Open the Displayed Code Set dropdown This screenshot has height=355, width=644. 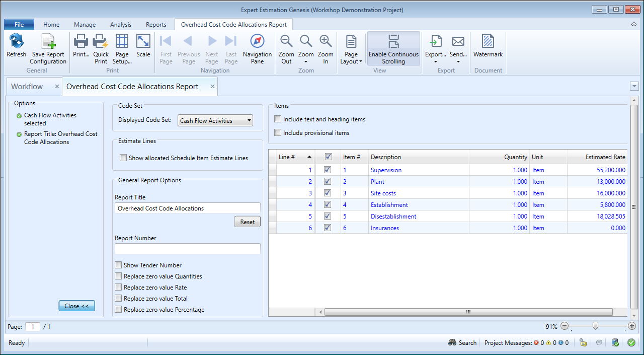pos(215,121)
